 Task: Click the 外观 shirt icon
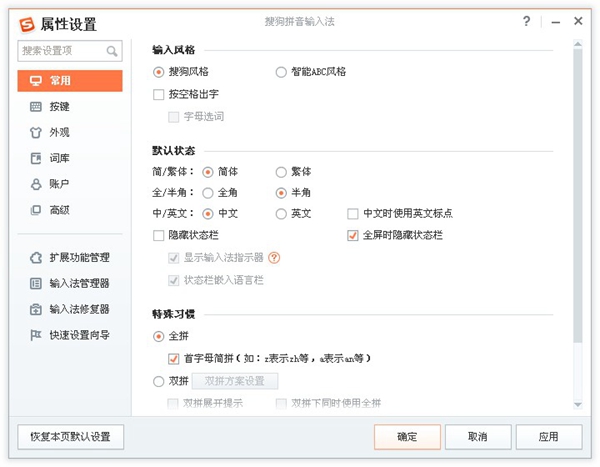point(36,132)
